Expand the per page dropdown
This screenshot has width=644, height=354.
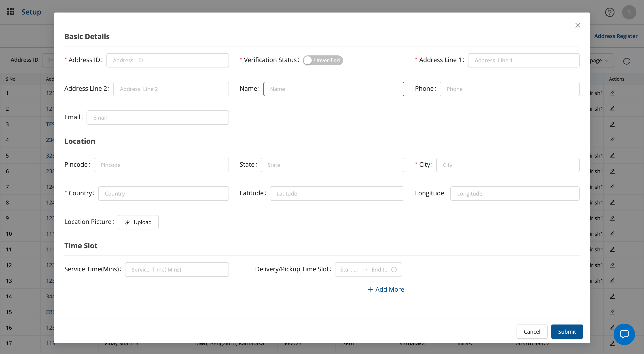[x=600, y=61]
